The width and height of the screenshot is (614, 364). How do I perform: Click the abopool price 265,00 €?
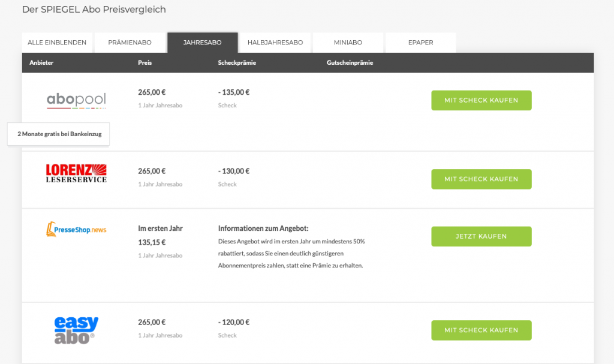tap(152, 92)
